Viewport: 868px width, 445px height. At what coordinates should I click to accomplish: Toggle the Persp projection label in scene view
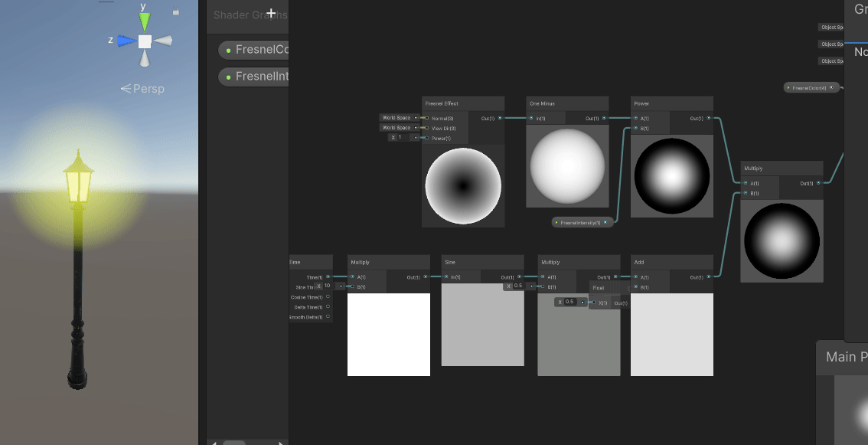pyautogui.click(x=142, y=89)
